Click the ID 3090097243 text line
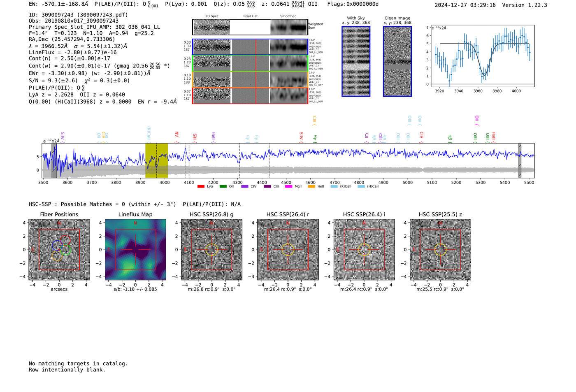576x392 pixels. coord(78,15)
